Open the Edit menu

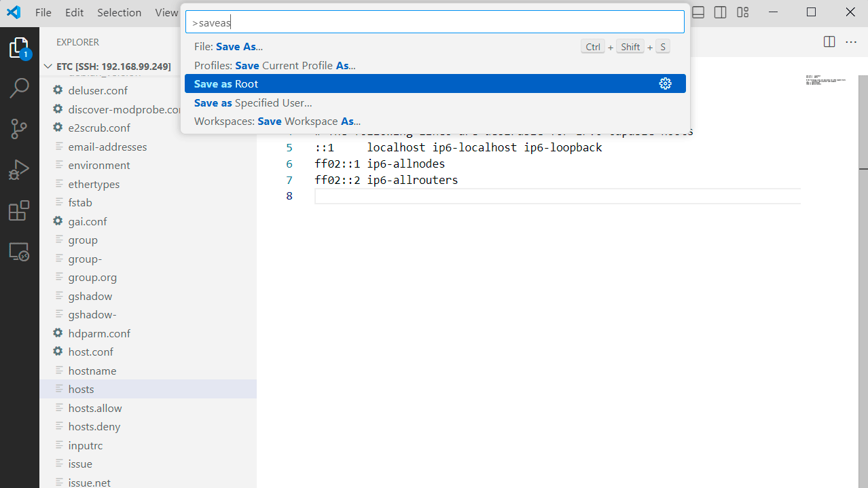pos(75,12)
